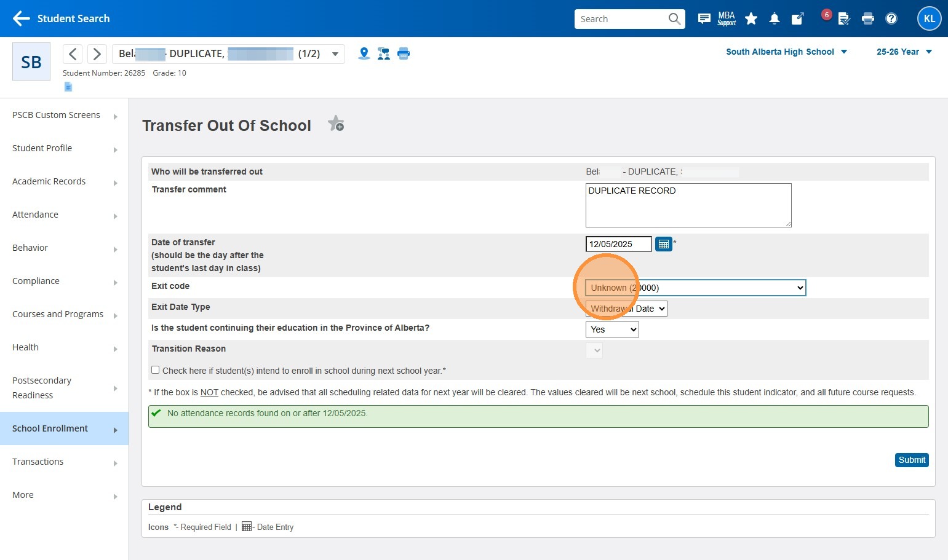Image resolution: width=948 pixels, height=560 pixels.
Task: Check the intend to enroll next year box
Action: tap(156, 370)
